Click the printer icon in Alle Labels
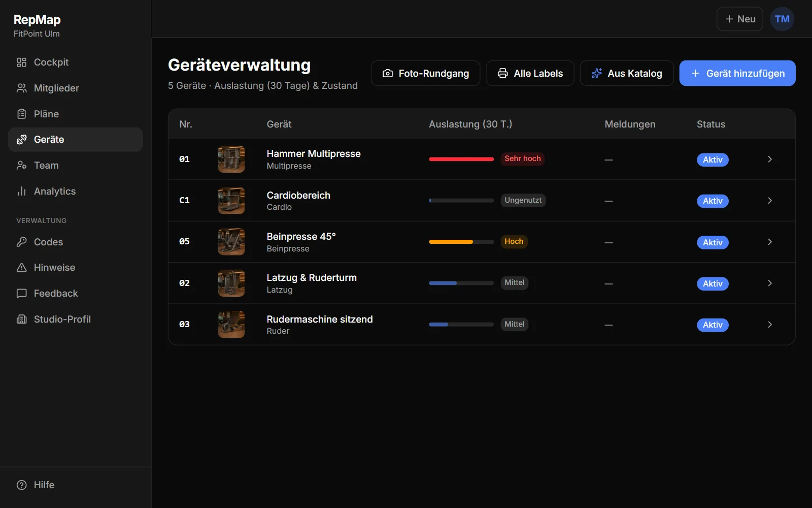812x508 pixels. click(x=502, y=73)
